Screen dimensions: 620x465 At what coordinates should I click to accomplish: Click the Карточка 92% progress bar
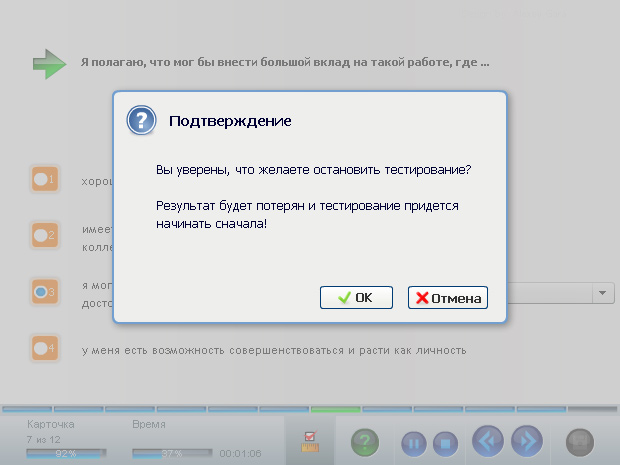pyautogui.click(x=66, y=453)
